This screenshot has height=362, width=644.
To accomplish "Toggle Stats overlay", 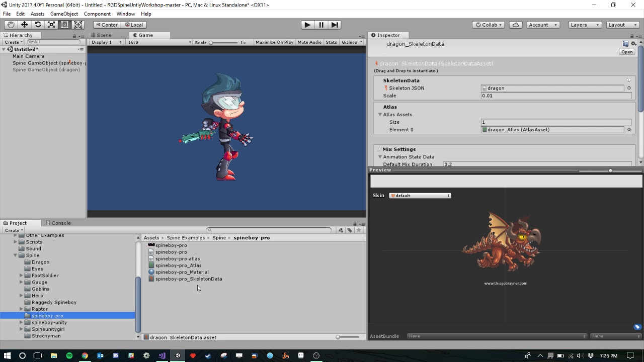I will [x=331, y=42].
